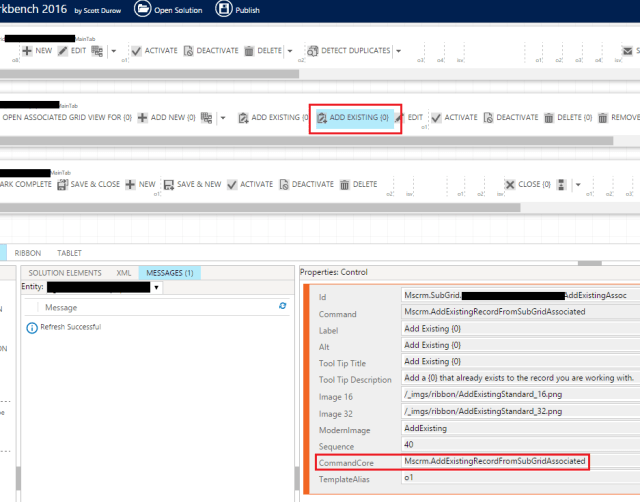Viewport: 640px width, 502px height.
Task: Click Open Associated Grid View For button
Action: (67, 118)
